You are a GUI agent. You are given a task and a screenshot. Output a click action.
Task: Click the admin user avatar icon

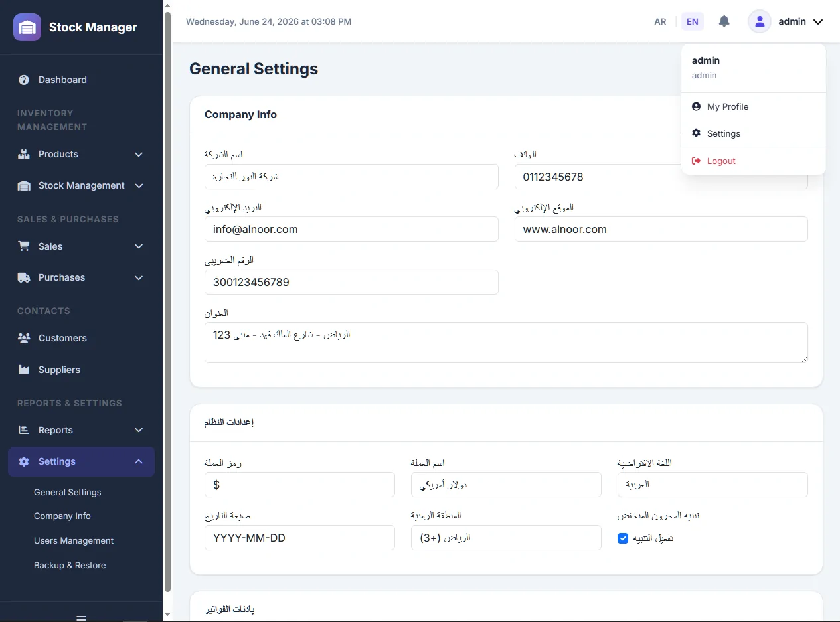[760, 21]
